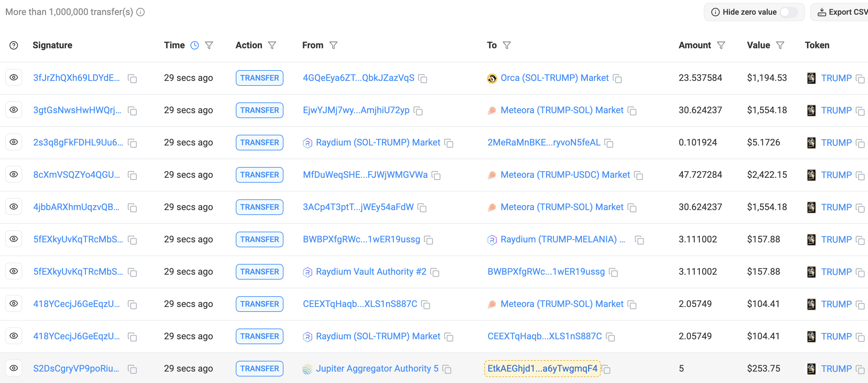Toggle eye icon for 3fJrZhQXh69LDYdE row
Screen dimensions: 868x383
pyautogui.click(x=14, y=78)
